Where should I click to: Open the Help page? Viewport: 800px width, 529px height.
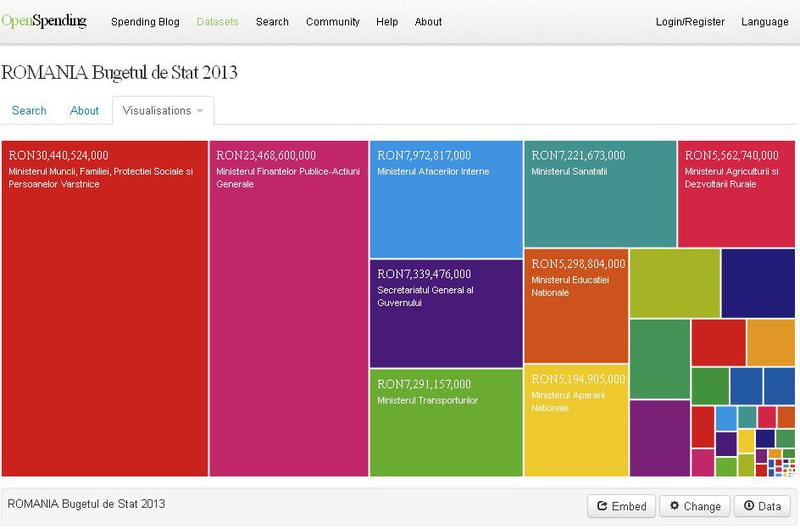pyautogui.click(x=387, y=22)
